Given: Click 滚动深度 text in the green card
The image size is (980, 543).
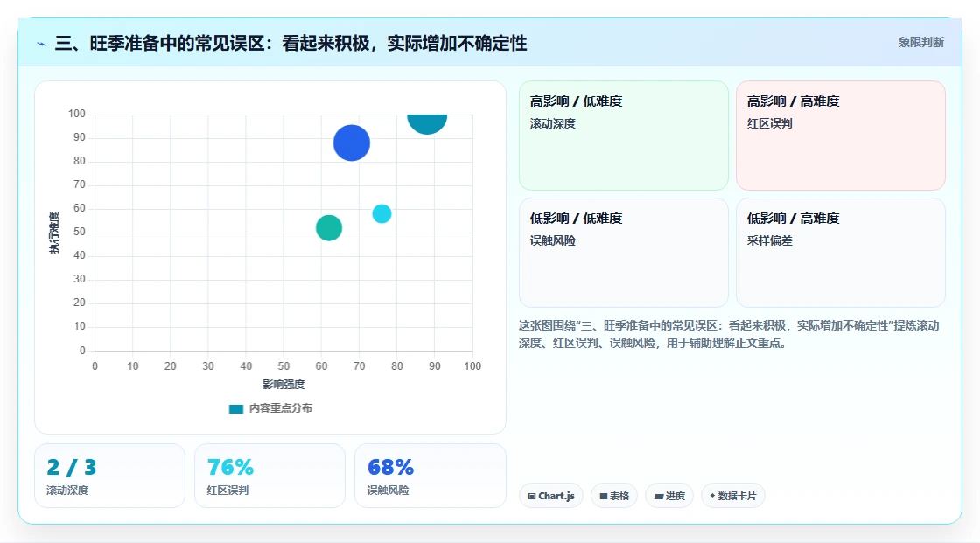Looking at the screenshot, I should [552, 123].
